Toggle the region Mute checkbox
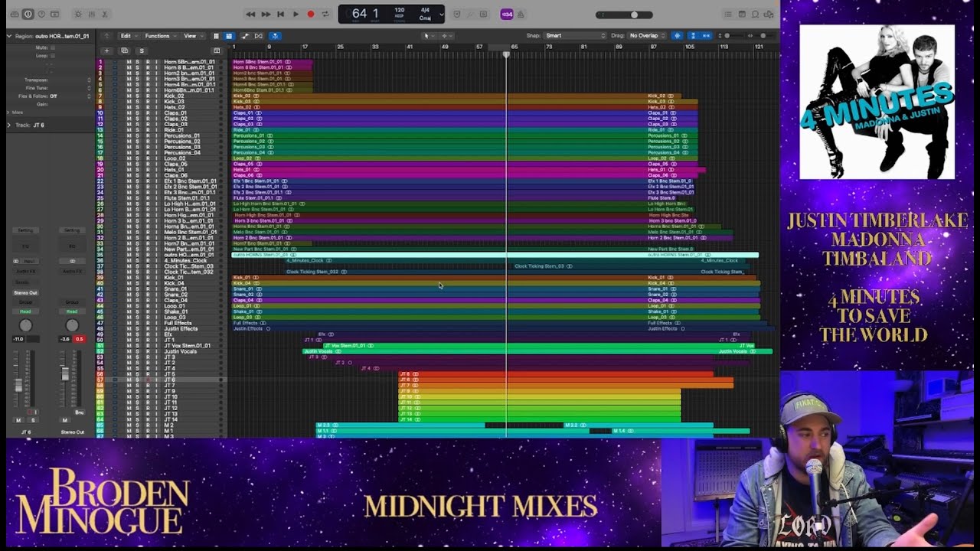 point(53,47)
